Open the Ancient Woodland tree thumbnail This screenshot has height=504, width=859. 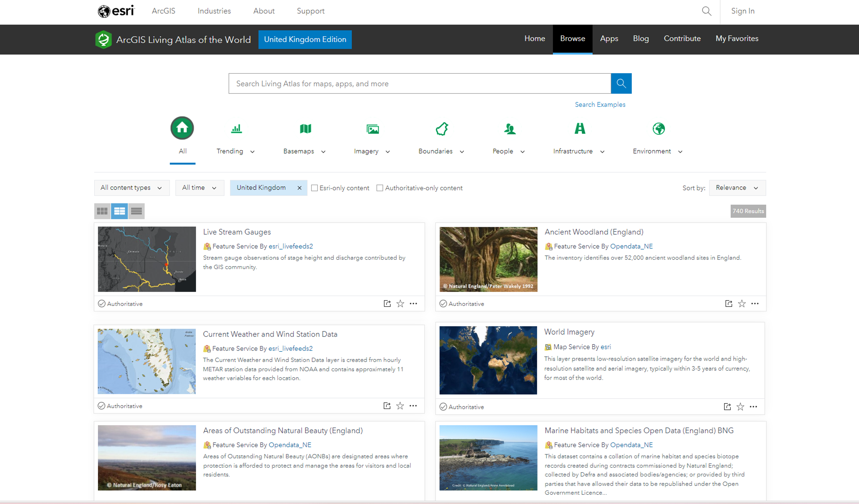(x=488, y=259)
